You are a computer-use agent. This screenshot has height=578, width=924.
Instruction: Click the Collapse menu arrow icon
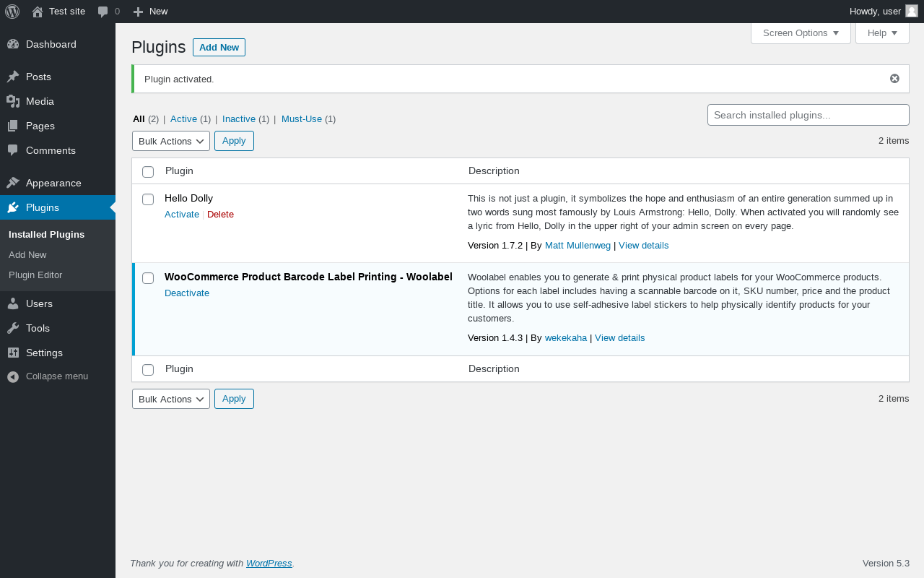click(13, 376)
